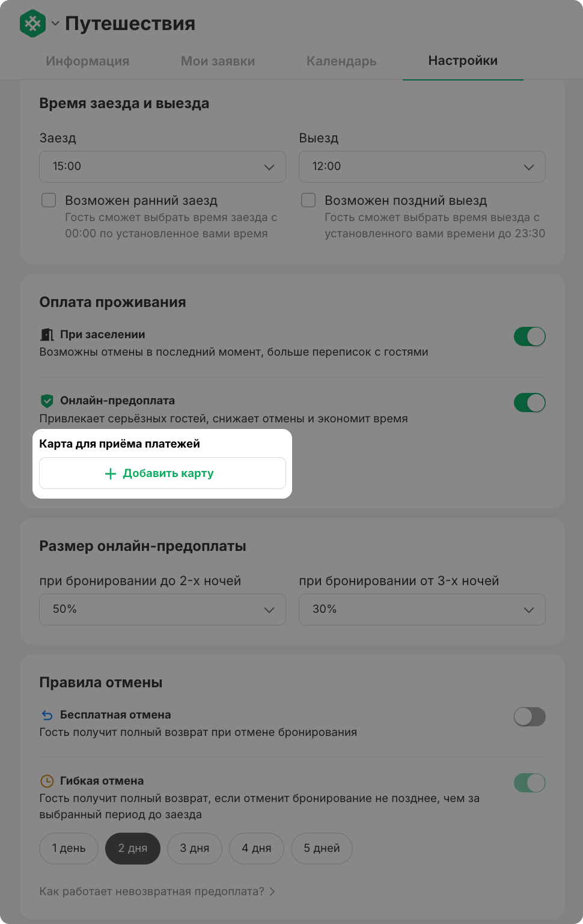This screenshot has height=924, width=583.
Task: Open the Заезд time dropdown showing 15:00
Action: point(162,166)
